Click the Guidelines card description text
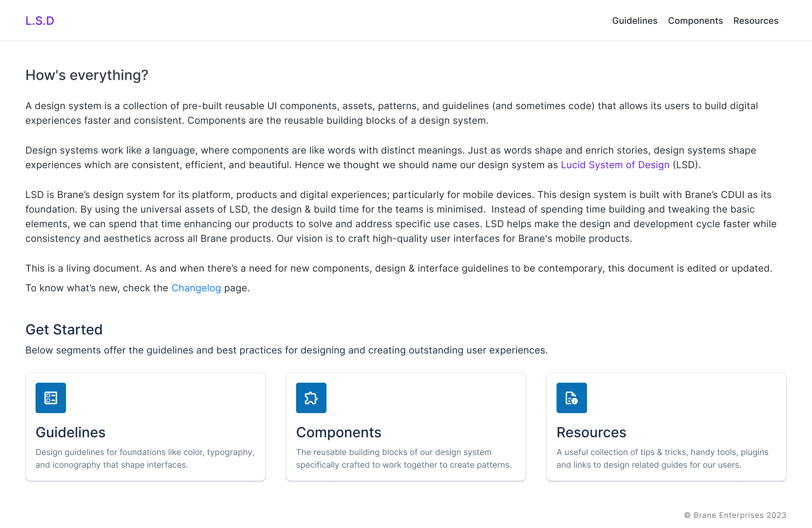 pos(145,459)
